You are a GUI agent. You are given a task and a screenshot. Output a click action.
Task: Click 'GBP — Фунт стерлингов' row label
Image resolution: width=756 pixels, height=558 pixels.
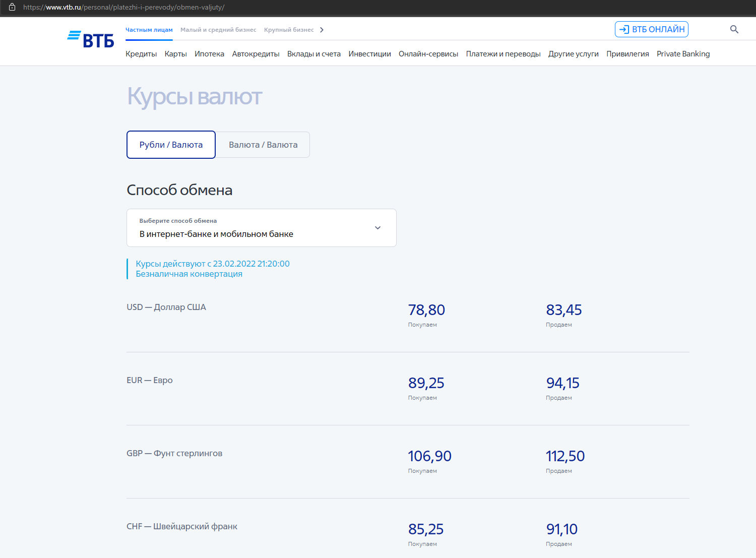(174, 453)
